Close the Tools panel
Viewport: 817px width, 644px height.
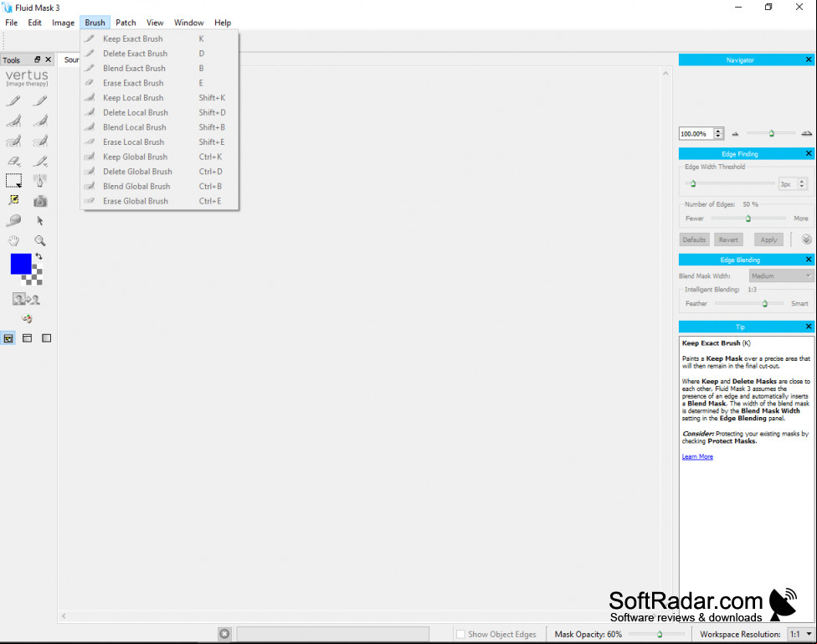coord(48,59)
